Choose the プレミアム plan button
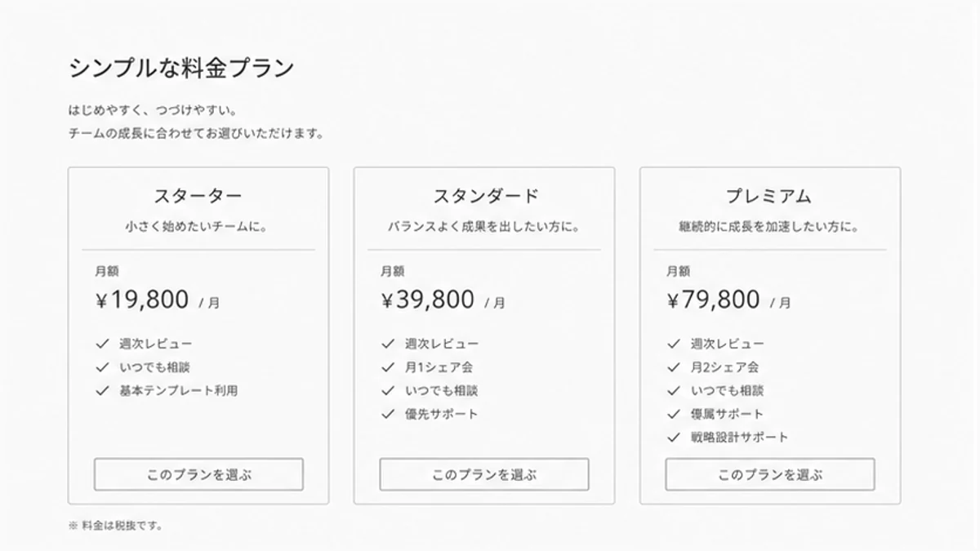Viewport: 980px width, 551px height. pyautogui.click(x=770, y=474)
